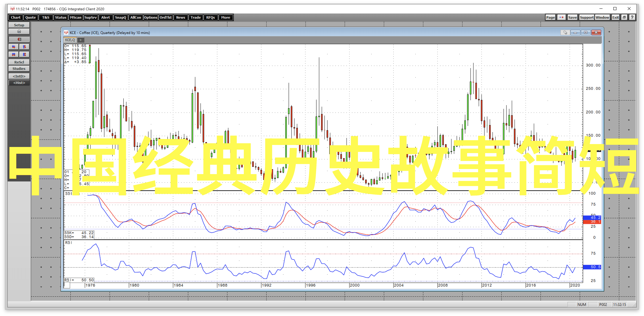The image size is (644, 316).
Task: Click the minus-plus page icon
Action: [x=562, y=17]
